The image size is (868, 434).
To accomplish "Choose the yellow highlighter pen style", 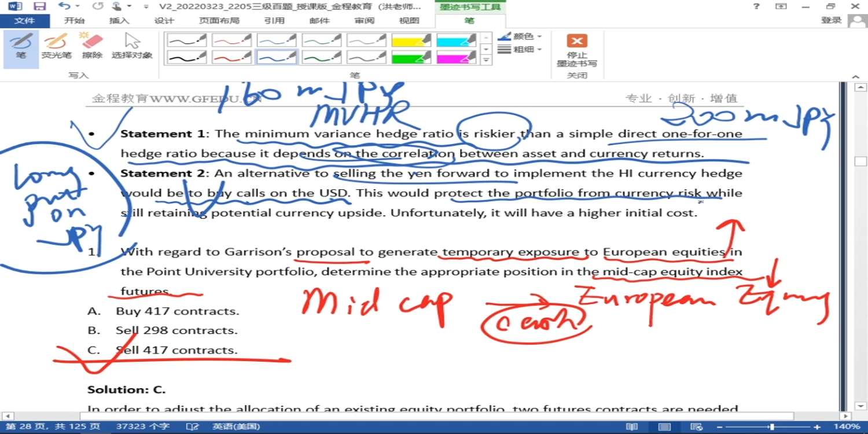I will point(411,40).
